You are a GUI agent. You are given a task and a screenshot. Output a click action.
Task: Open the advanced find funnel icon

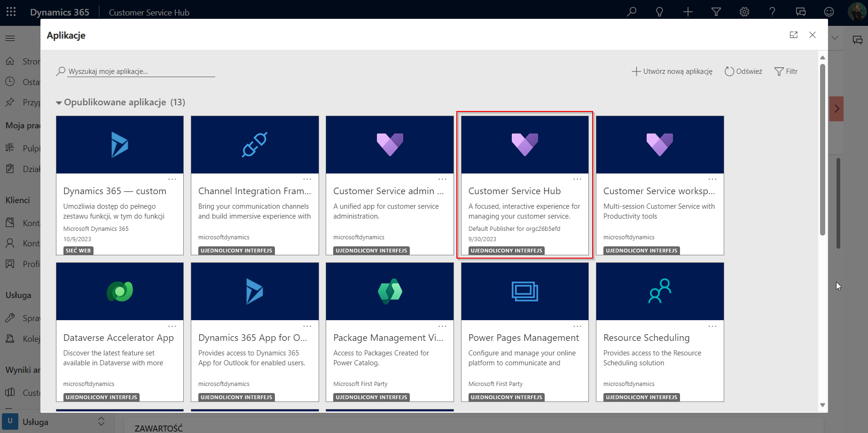(x=716, y=12)
